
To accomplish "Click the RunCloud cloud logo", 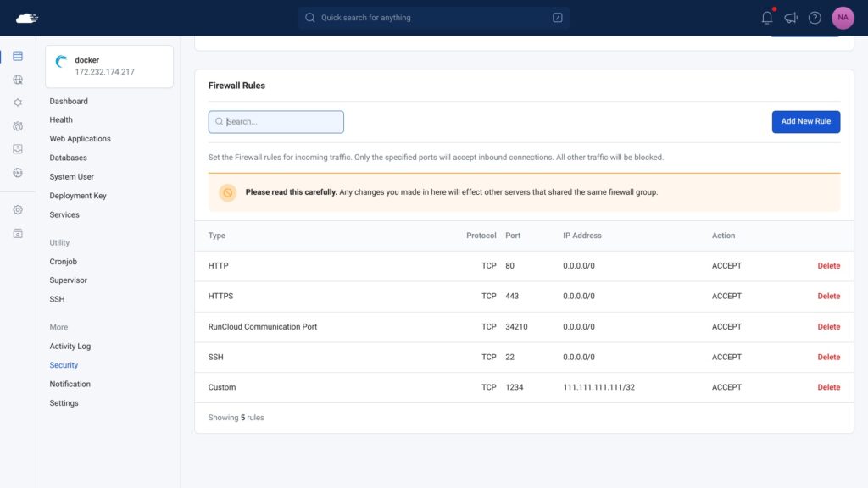I will pyautogui.click(x=27, y=18).
